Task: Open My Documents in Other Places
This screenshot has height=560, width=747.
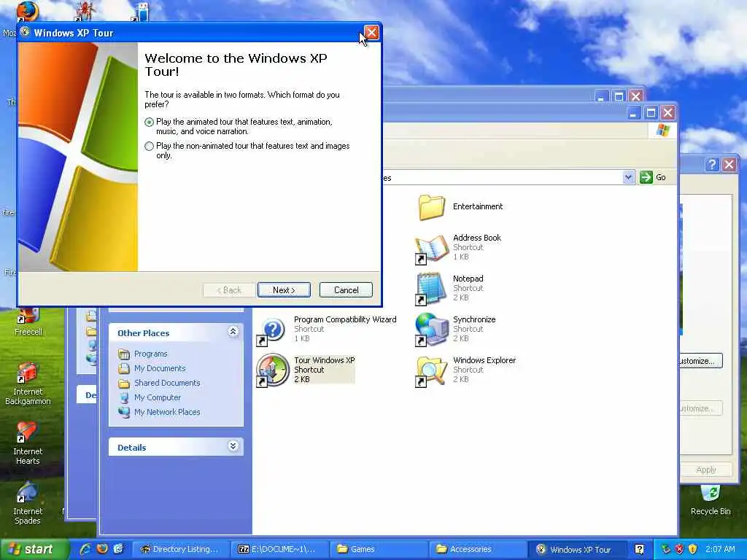Action: (160, 368)
